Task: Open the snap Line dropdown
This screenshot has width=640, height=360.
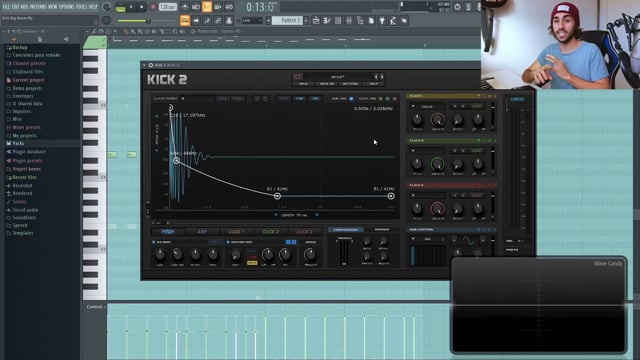Action: [251, 20]
